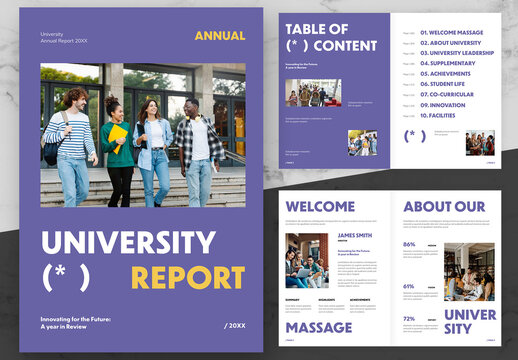
Task: Click '03. UNIVERSITY LEADERSHIP' contents entry
Action: 457,53
